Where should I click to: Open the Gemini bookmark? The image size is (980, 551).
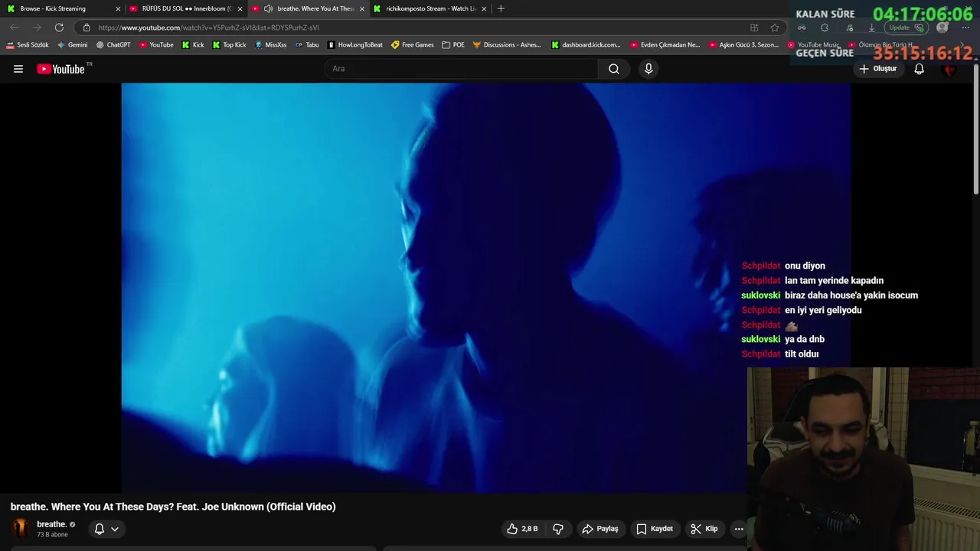click(73, 45)
